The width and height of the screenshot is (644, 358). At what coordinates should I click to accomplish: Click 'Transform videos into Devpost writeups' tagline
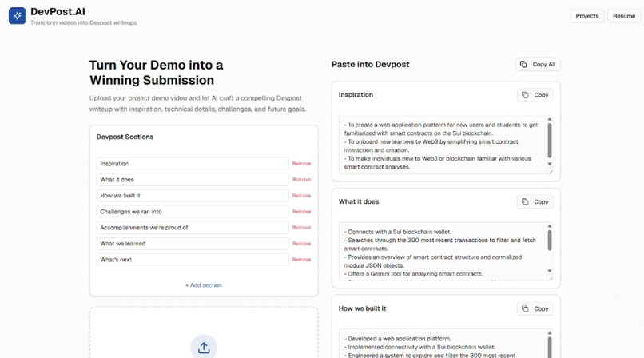tap(83, 22)
